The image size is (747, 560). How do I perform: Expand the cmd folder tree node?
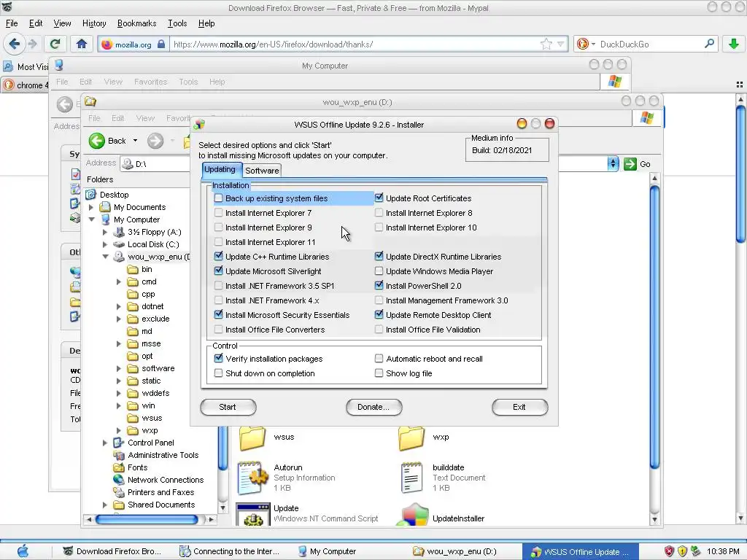pyautogui.click(x=119, y=281)
